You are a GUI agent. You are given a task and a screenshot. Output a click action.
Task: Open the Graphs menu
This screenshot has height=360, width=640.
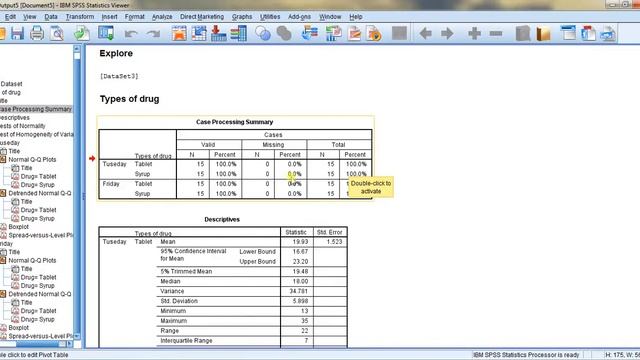242,17
